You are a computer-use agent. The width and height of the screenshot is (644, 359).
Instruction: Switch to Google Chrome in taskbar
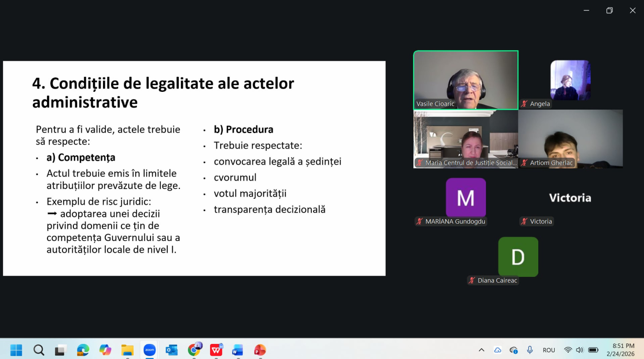click(x=194, y=350)
